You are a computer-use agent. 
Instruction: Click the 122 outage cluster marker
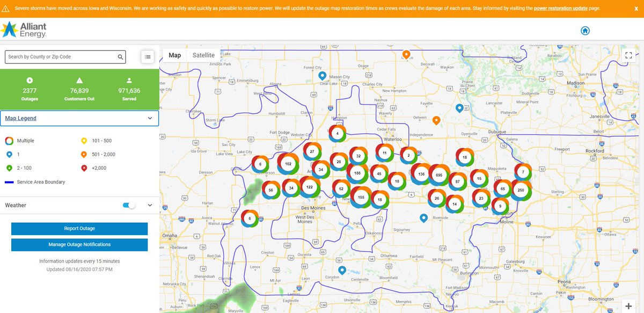[309, 187]
